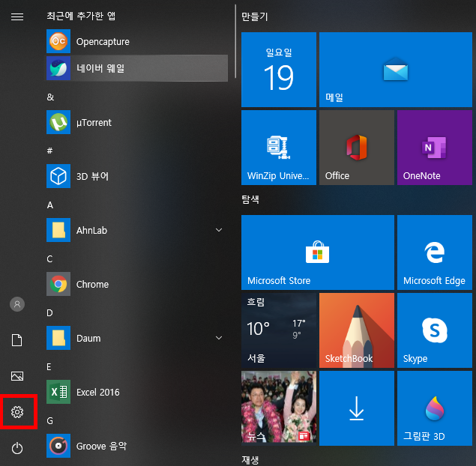The height and width of the screenshot is (466, 476).
Task: Jump via the E letter header
Action: click(x=49, y=367)
